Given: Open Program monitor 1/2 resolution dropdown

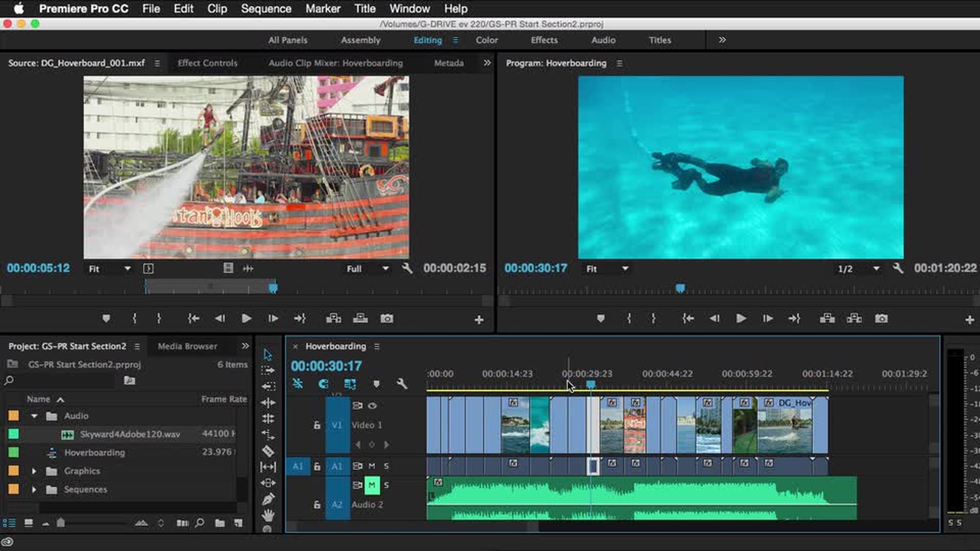Looking at the screenshot, I should (859, 269).
